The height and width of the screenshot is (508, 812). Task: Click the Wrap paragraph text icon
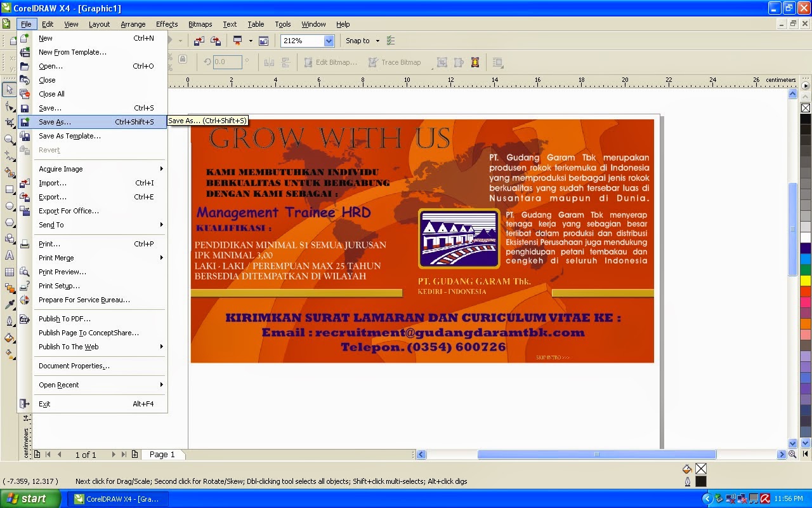click(x=498, y=62)
